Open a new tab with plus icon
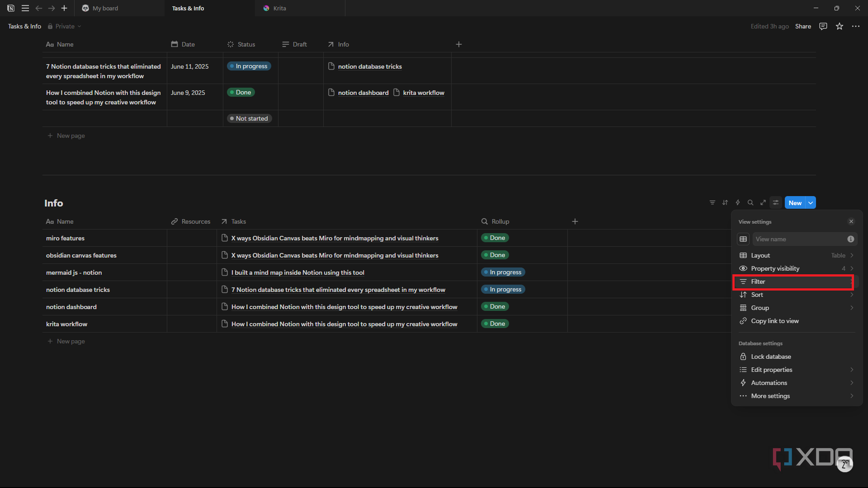This screenshot has height=488, width=868. (64, 8)
